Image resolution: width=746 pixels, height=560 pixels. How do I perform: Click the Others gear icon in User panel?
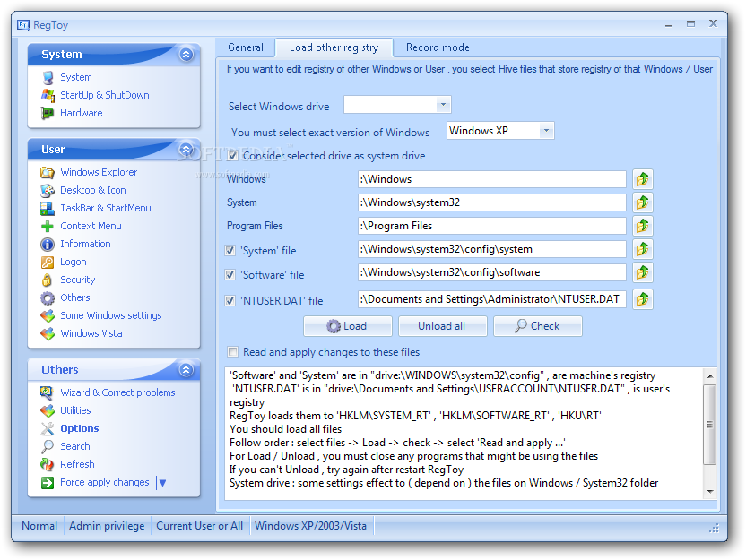click(x=48, y=298)
